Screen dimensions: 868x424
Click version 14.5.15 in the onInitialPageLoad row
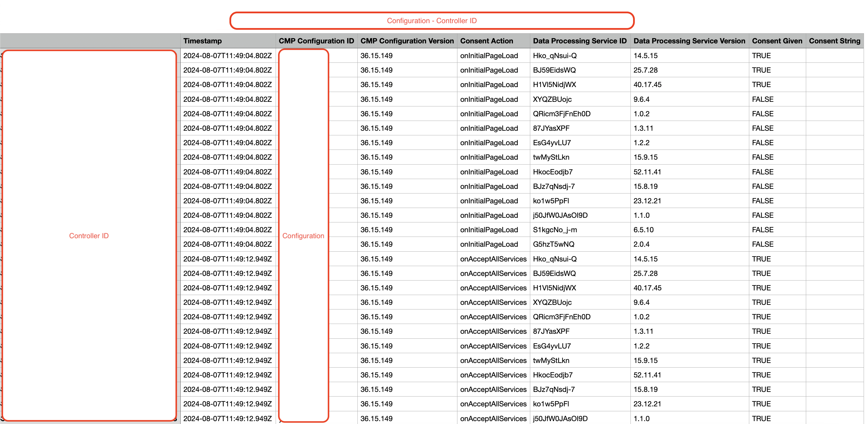tap(645, 56)
